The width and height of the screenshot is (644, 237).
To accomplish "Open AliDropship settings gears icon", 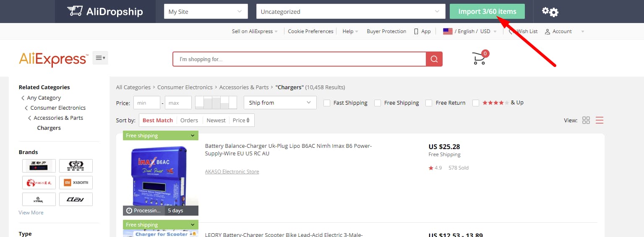I will click(x=550, y=12).
